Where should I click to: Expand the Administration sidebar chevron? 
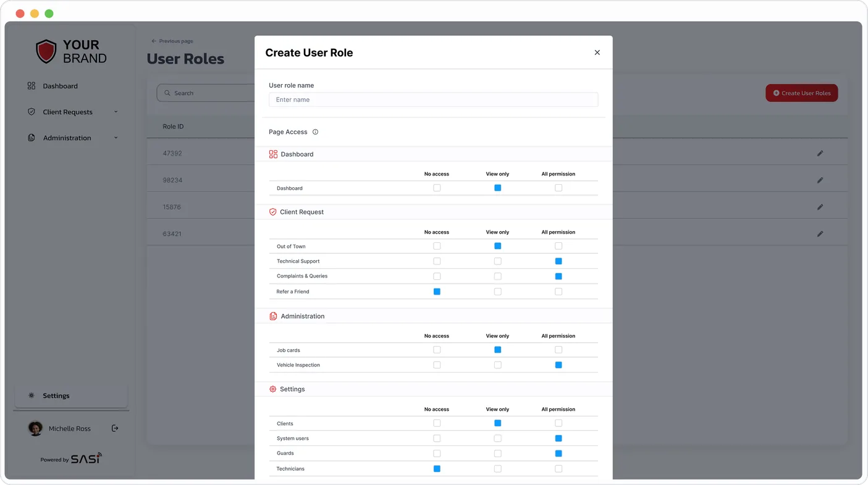(116, 138)
